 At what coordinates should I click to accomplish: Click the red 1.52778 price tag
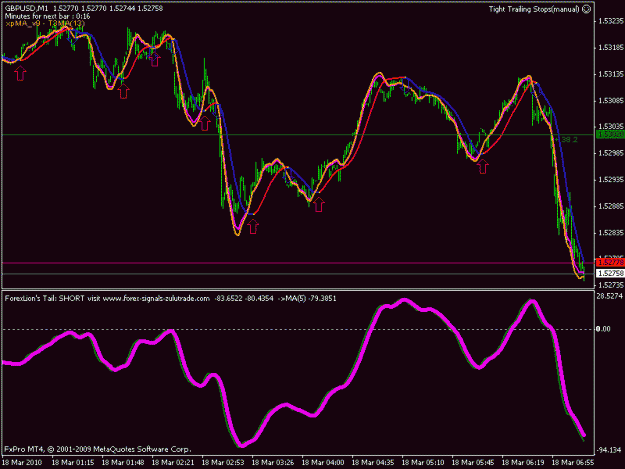(x=610, y=262)
